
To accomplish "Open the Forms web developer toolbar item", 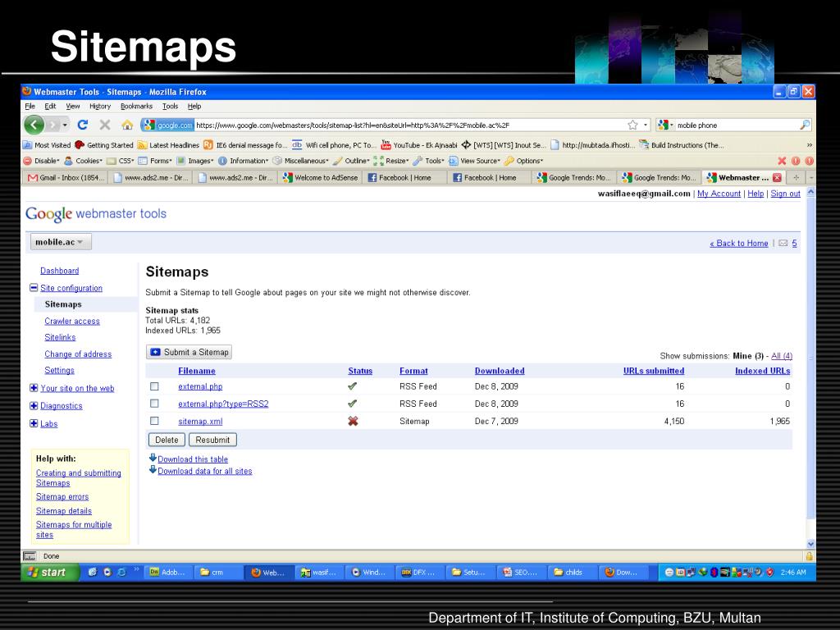I will 155,161.
